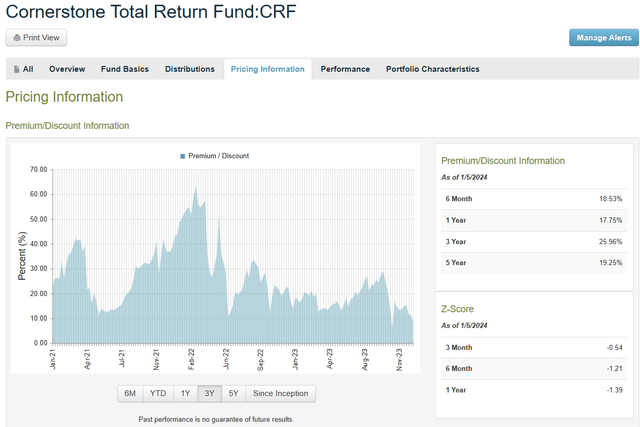This screenshot has width=640, height=427.
Task: Click the Pricing Information section heading
Action: 64,97
